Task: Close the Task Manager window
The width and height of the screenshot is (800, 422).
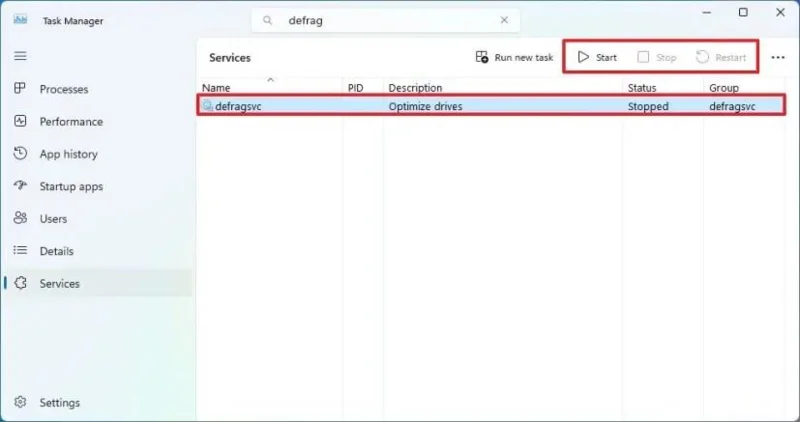Action: pyautogui.click(x=780, y=13)
